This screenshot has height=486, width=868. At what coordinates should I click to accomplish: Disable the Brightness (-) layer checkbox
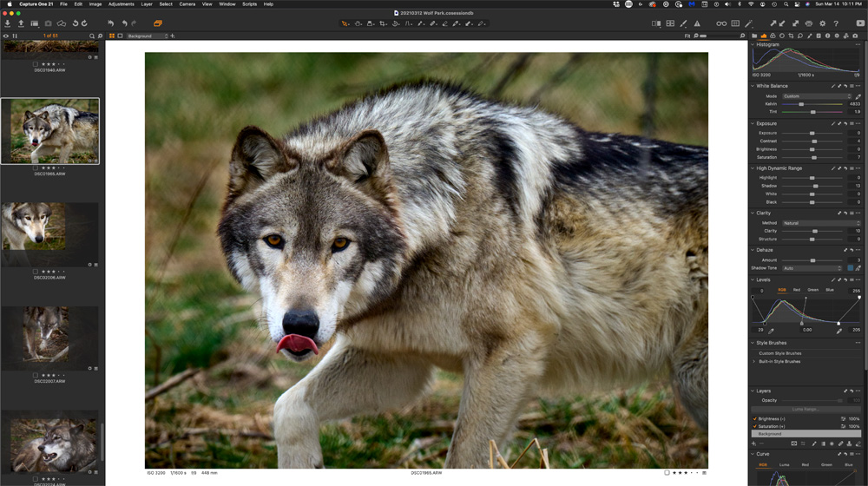point(755,418)
